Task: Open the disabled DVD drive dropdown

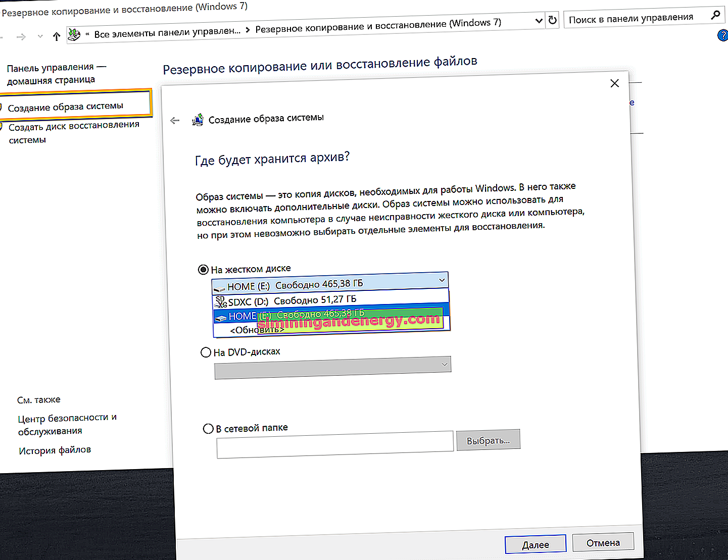Action: pyautogui.click(x=332, y=368)
